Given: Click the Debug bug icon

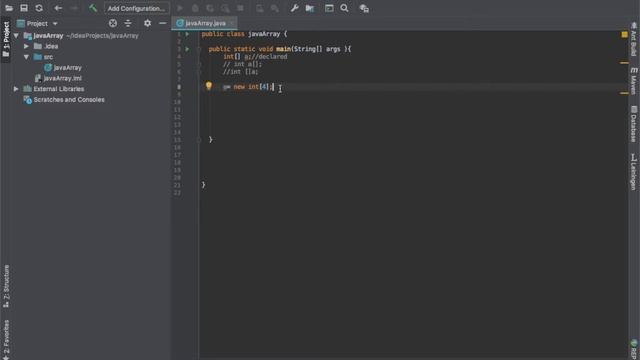Looking at the screenshot, I should [196, 8].
